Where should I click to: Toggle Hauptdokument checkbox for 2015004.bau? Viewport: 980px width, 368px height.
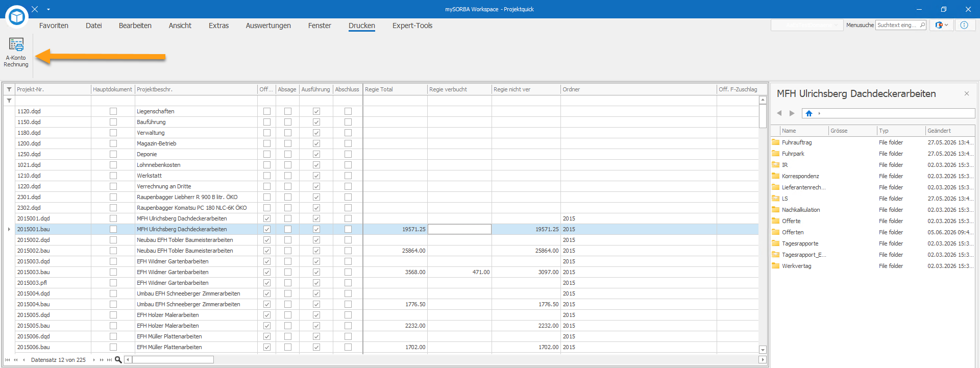[113, 304]
